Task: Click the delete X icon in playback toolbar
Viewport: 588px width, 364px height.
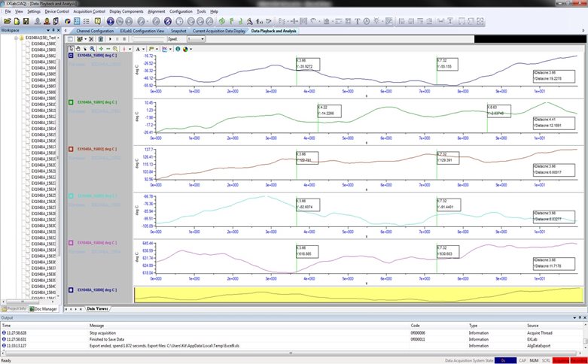Action: (x=90, y=38)
